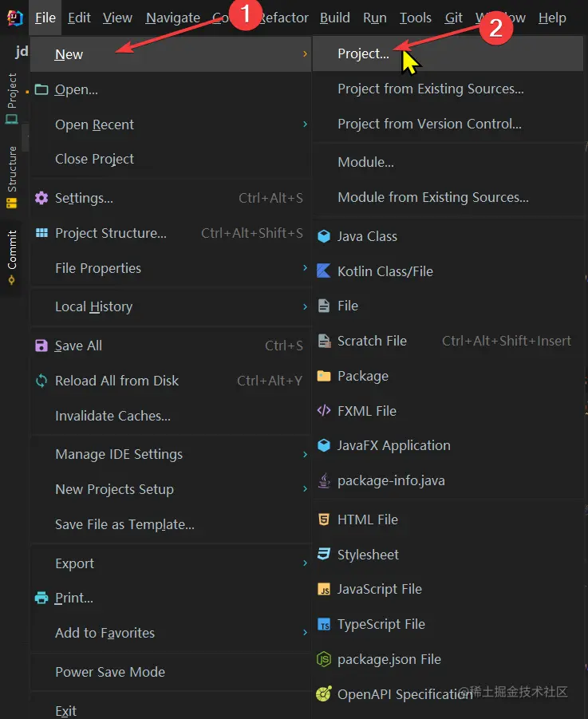Open the Project tool window sidebar tab

pyautogui.click(x=11, y=99)
